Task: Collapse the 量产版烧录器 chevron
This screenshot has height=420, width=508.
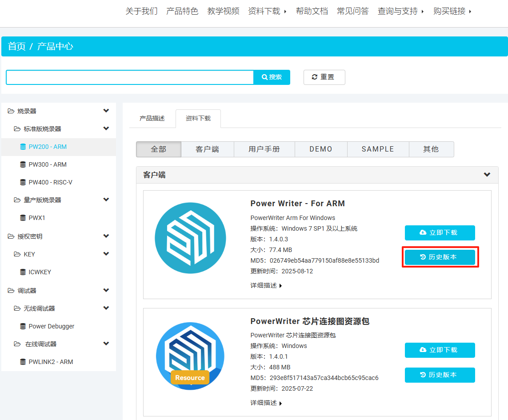Action: 106,200
